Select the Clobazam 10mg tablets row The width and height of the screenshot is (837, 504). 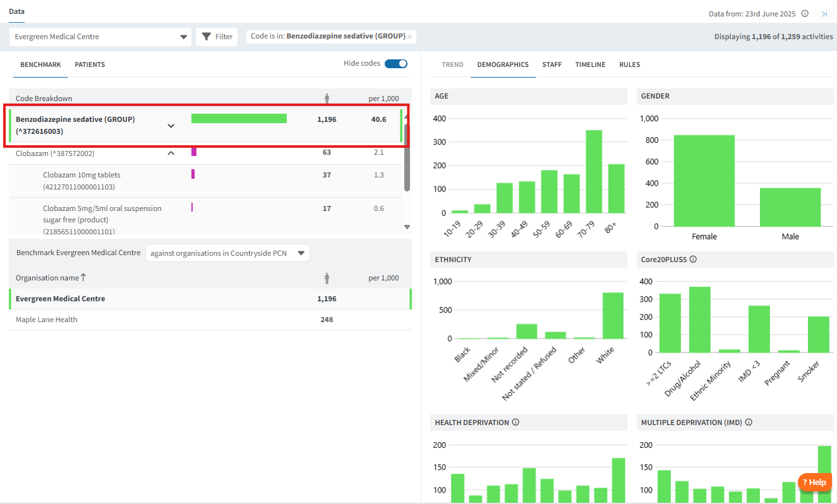206,181
